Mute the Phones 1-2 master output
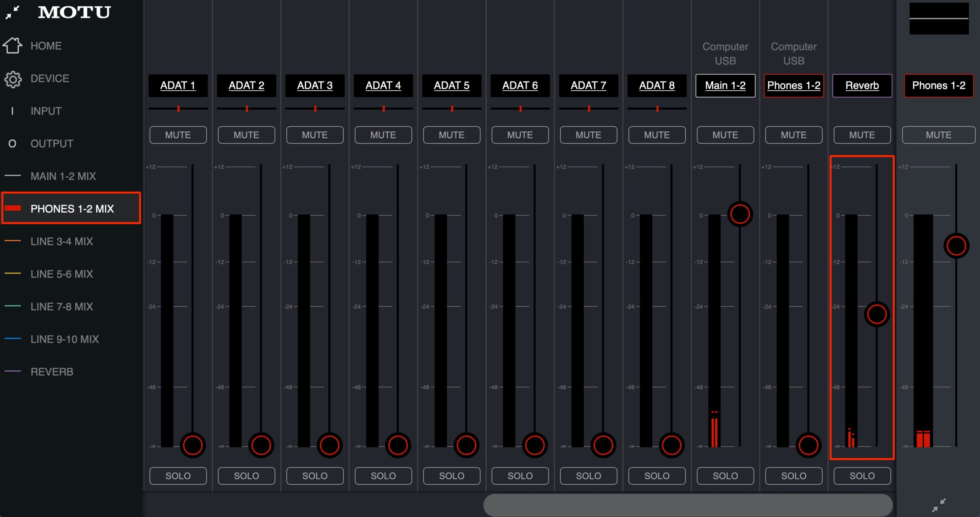The image size is (980, 517). click(939, 135)
